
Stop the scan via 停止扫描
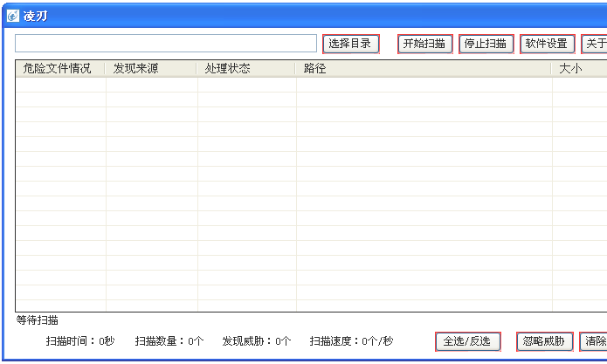486,44
